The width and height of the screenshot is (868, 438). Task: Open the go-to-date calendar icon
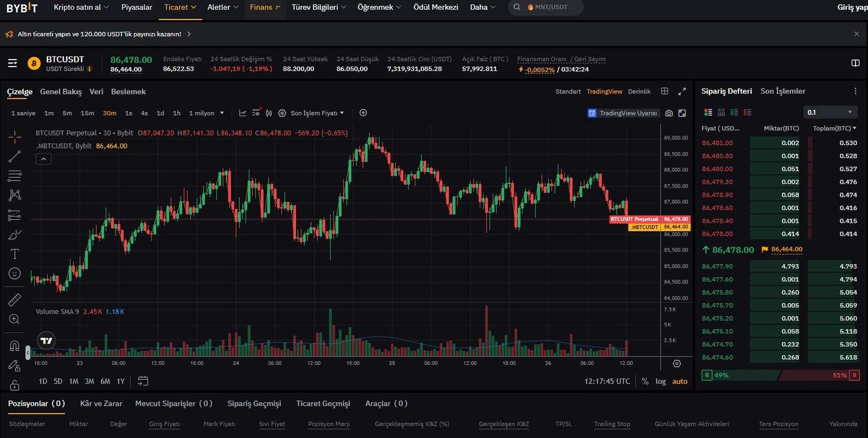(x=143, y=381)
